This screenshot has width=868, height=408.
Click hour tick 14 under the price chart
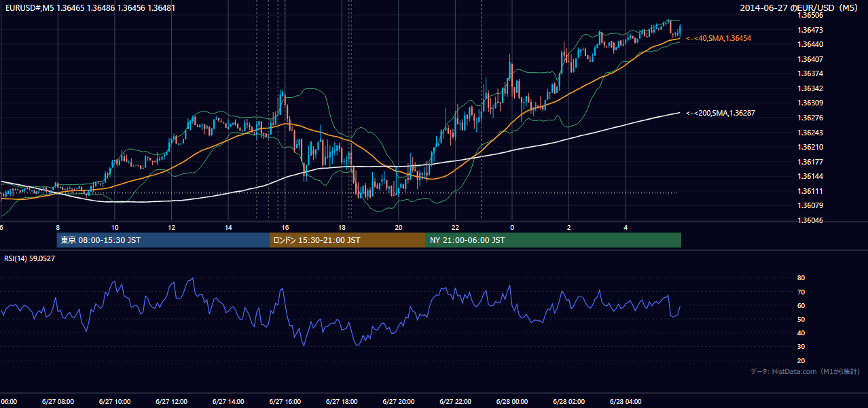click(228, 227)
